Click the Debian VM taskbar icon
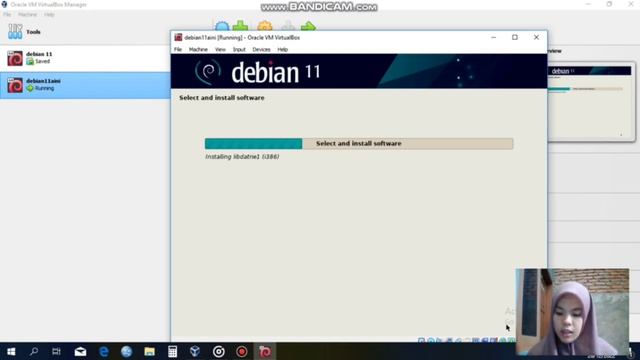Image resolution: width=640 pixels, height=360 pixels. coord(265,351)
